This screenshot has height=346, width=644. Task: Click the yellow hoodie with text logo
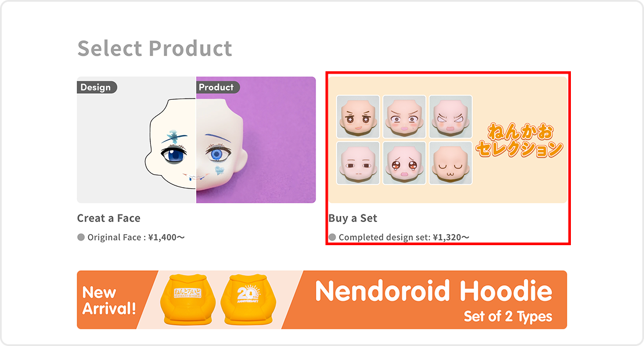click(x=188, y=300)
